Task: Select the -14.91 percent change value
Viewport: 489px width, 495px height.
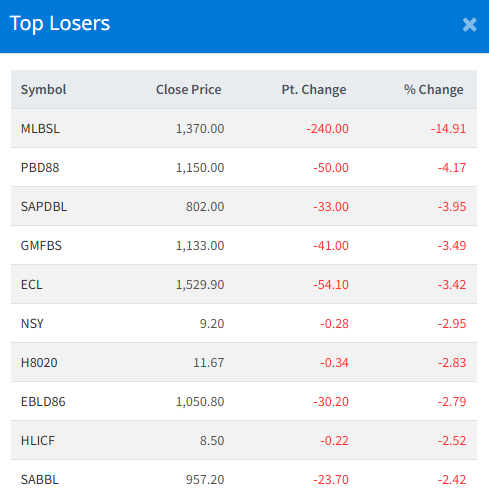Action: tap(448, 128)
